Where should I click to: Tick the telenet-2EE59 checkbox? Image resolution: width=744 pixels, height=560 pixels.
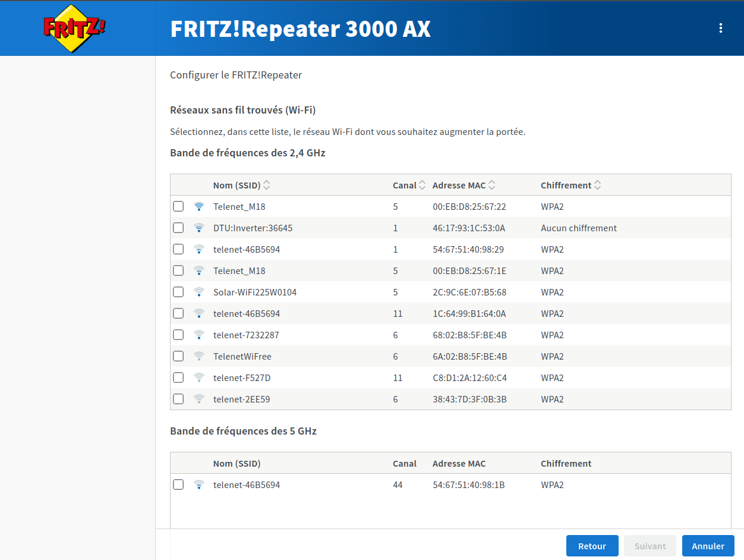(178, 399)
